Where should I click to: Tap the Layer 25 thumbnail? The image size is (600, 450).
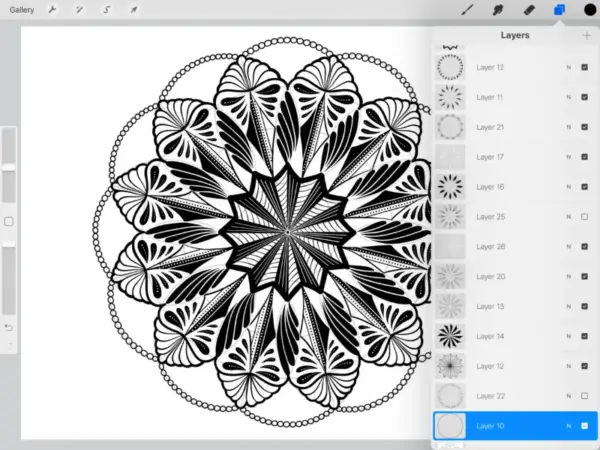pos(450,217)
